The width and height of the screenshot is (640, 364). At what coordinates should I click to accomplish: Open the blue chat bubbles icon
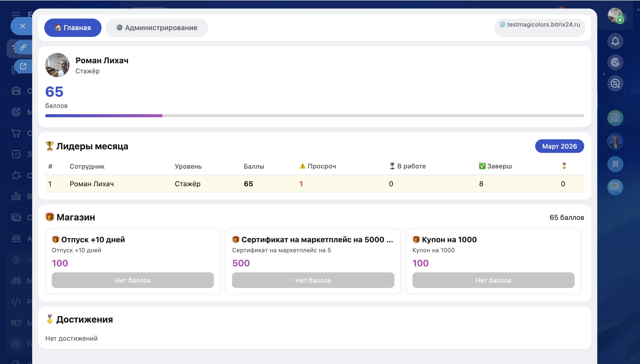pyautogui.click(x=615, y=187)
